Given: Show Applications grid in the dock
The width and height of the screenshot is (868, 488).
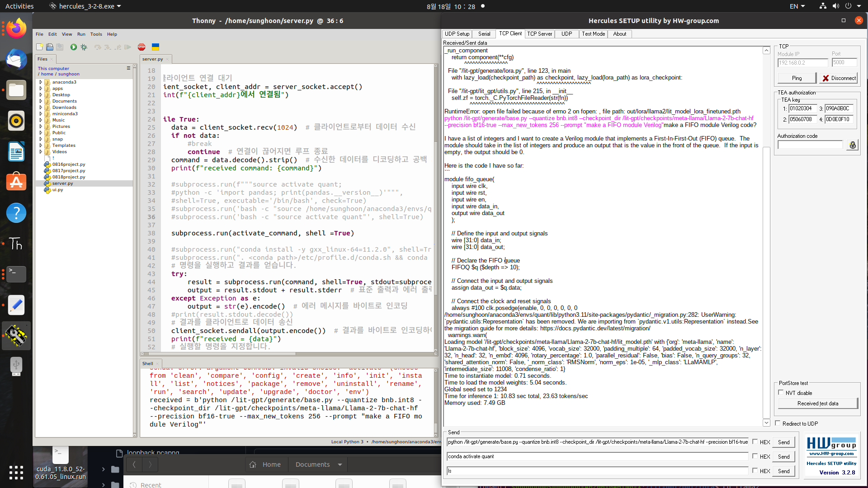Looking at the screenshot, I should click(16, 473).
